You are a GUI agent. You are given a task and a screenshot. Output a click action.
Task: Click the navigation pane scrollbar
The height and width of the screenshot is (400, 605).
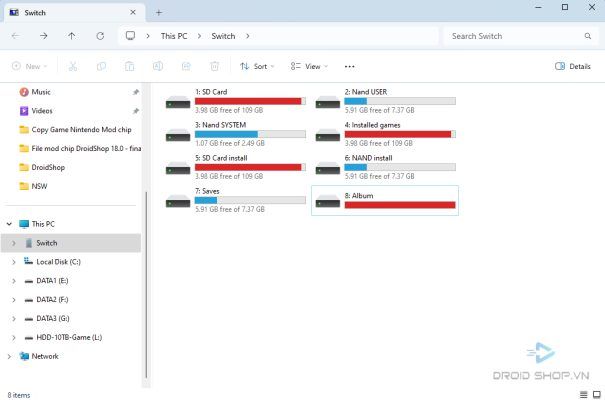pyautogui.click(x=146, y=285)
